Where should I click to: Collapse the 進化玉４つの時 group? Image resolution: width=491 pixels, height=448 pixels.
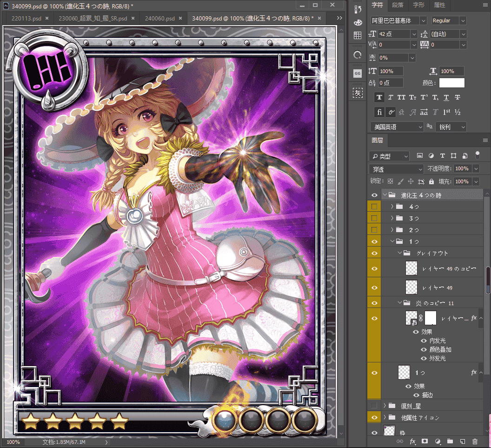385,195
